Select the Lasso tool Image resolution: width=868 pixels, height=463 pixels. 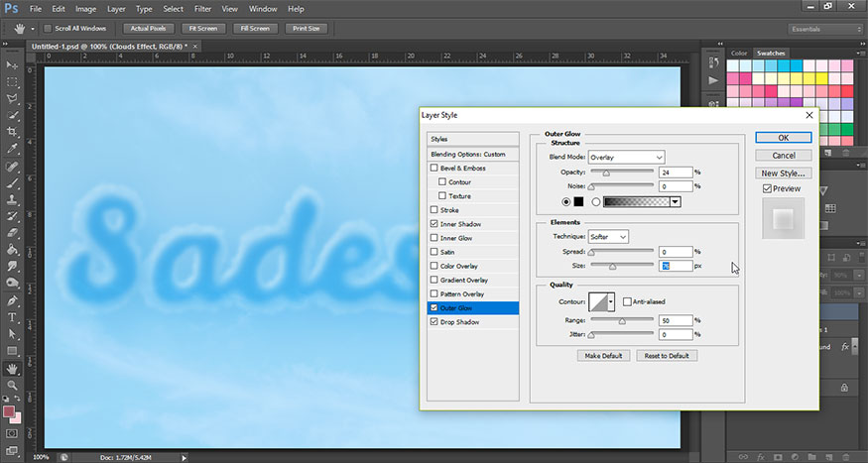(14, 98)
